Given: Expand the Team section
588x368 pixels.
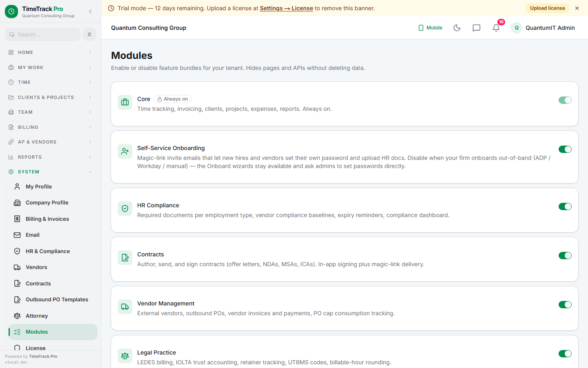Looking at the screenshot, I should tap(50, 112).
